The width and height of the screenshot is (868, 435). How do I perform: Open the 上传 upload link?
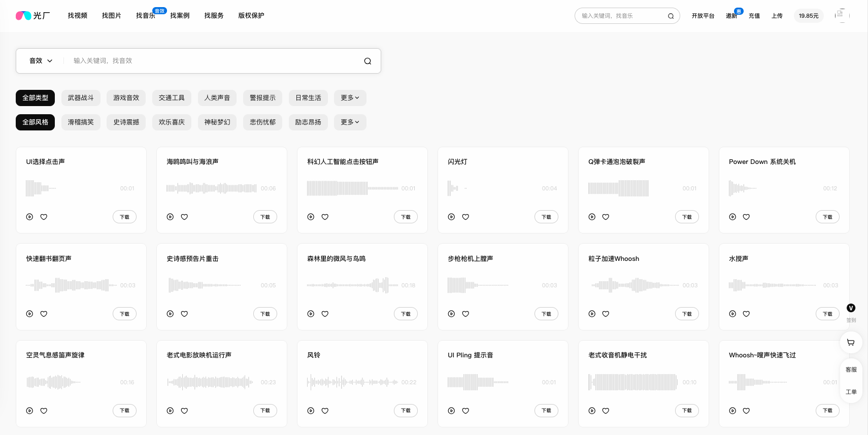click(x=777, y=16)
